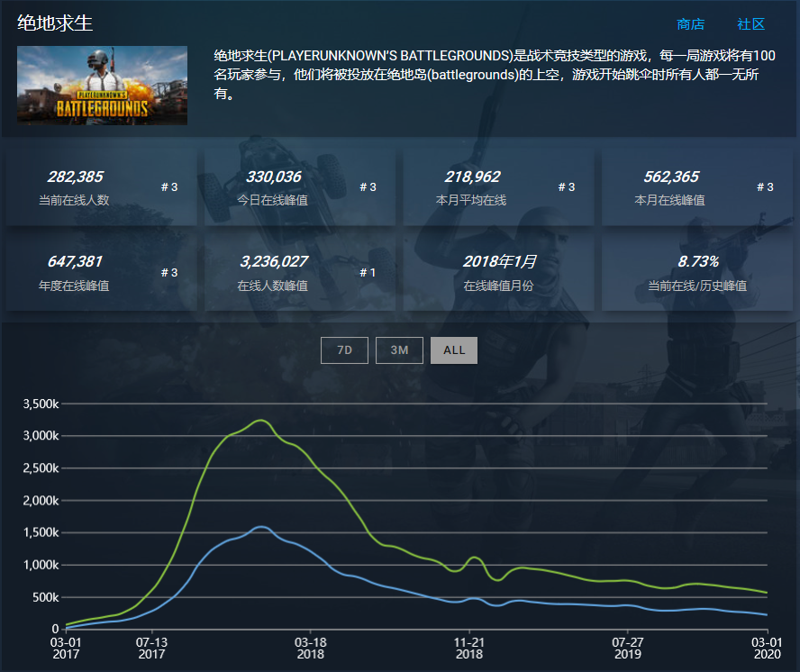The width and height of the screenshot is (800, 672).
Task: Click the 当前在线人数 label
Action: click(74, 200)
